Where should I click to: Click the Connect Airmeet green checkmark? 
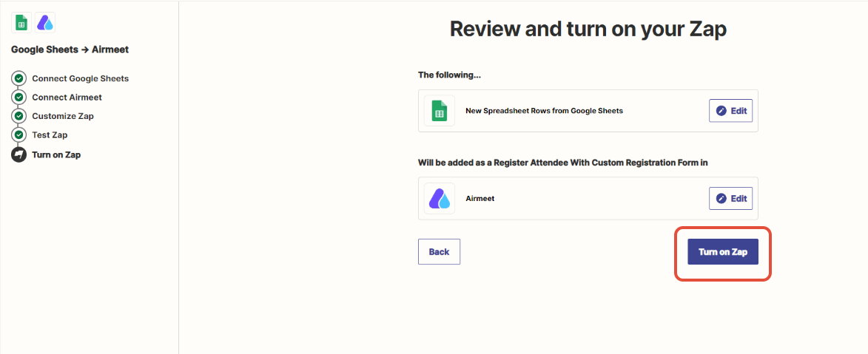coord(18,98)
